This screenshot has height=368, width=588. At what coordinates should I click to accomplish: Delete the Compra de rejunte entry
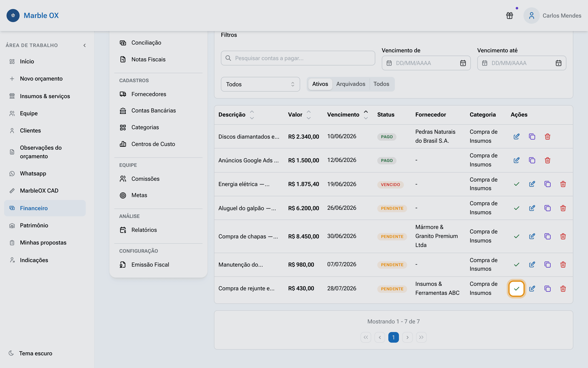(x=563, y=289)
